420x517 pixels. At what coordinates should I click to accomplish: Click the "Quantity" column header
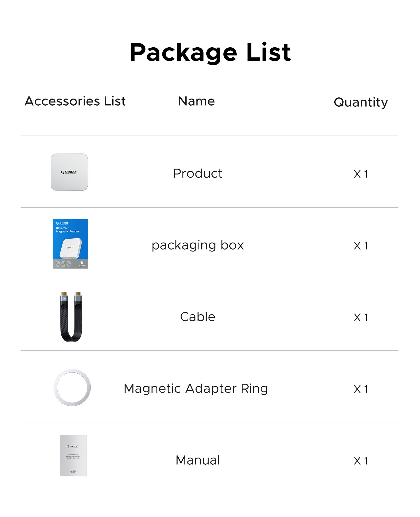coord(361,102)
